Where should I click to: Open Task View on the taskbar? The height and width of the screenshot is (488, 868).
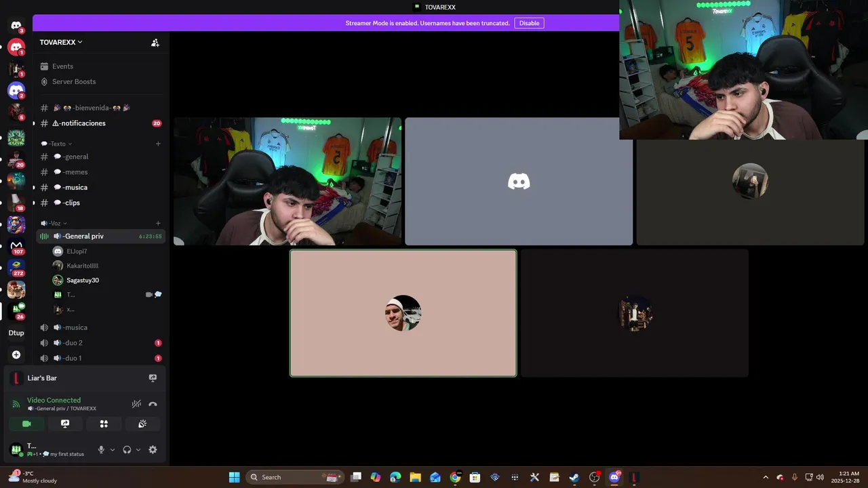(356, 477)
